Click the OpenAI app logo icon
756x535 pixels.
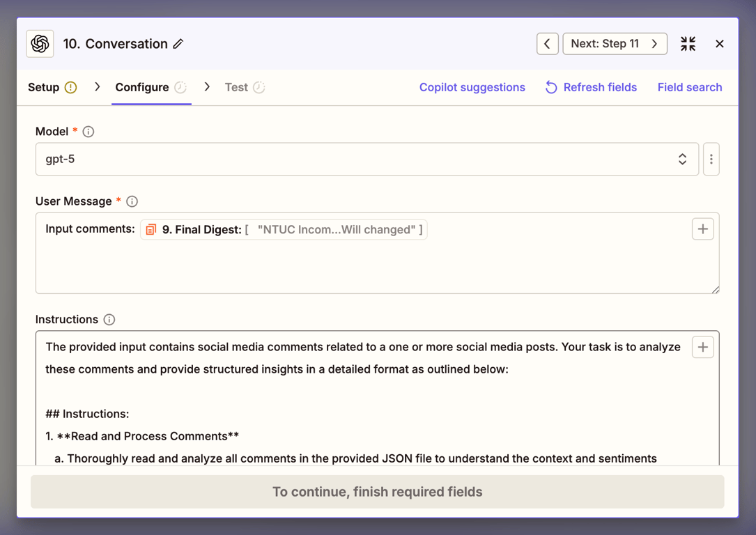(40, 44)
